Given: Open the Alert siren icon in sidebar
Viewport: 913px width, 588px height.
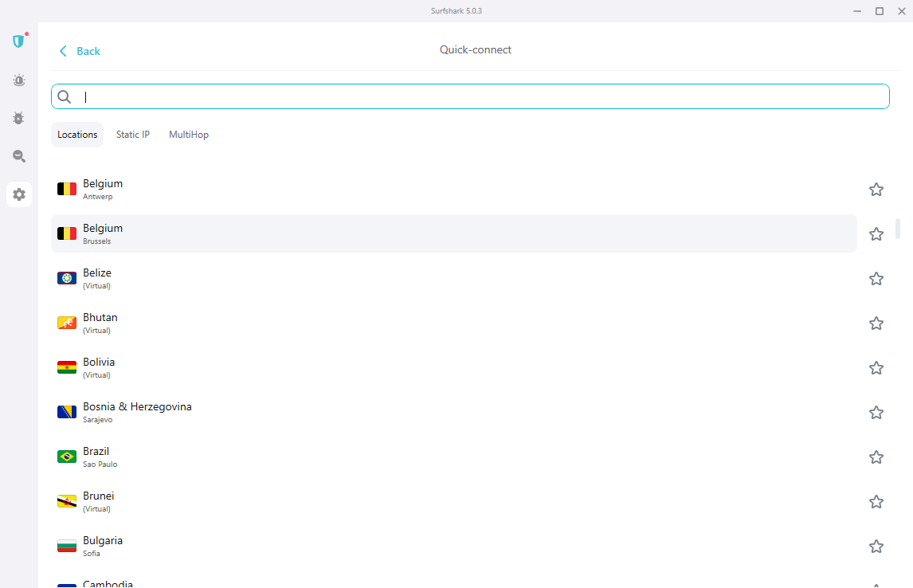Looking at the screenshot, I should pos(19,80).
